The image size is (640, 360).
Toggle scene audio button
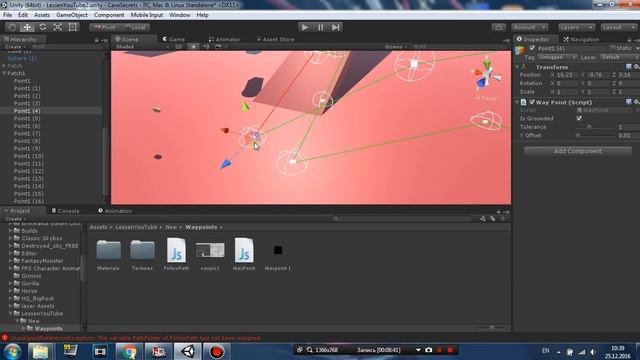click(206, 47)
